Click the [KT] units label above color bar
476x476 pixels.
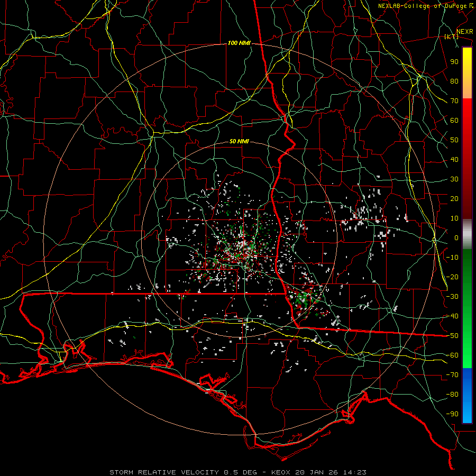451,36
